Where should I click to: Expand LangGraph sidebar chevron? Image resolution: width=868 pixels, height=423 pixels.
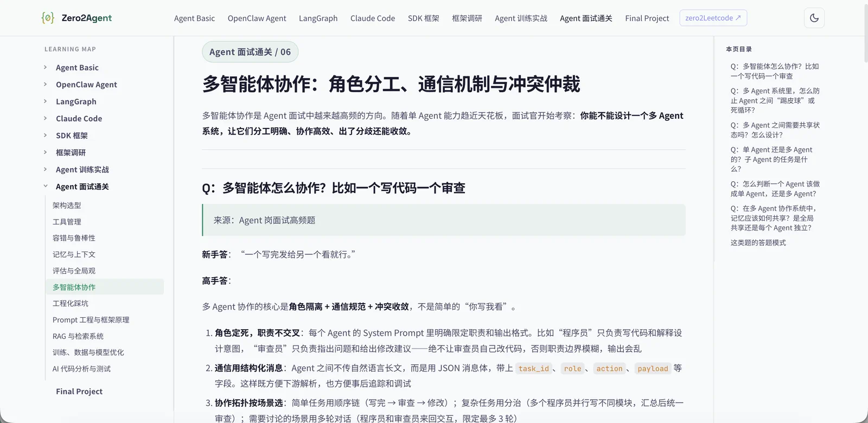click(x=45, y=101)
